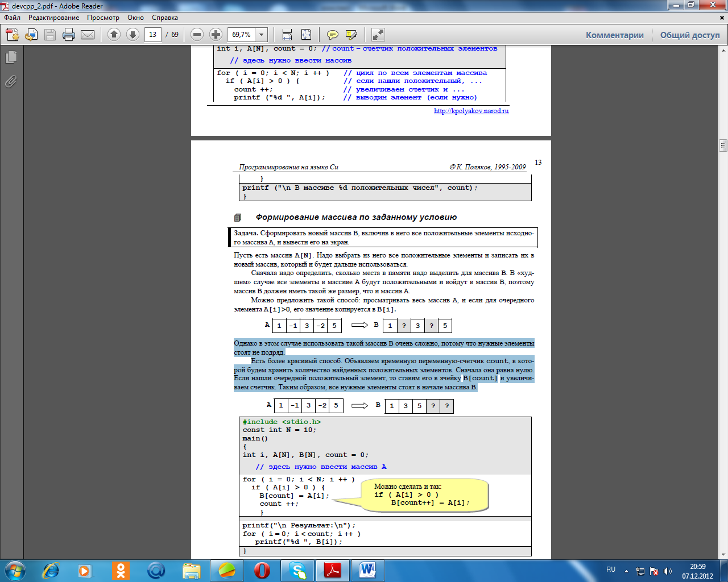Open the attachments paperclip panel

[x=11, y=82]
